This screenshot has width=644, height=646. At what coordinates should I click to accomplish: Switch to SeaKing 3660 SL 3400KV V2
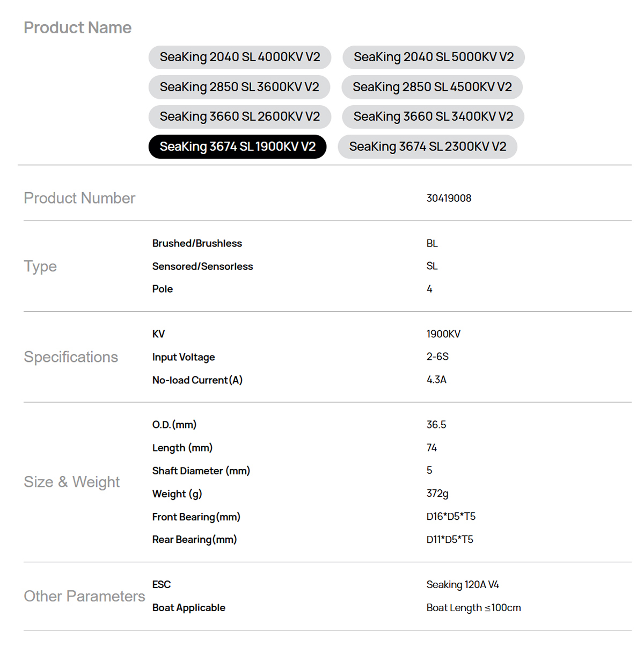click(433, 117)
